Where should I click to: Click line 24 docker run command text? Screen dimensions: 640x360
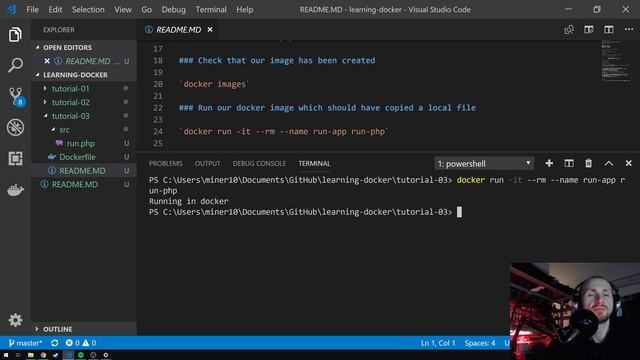[284, 131]
